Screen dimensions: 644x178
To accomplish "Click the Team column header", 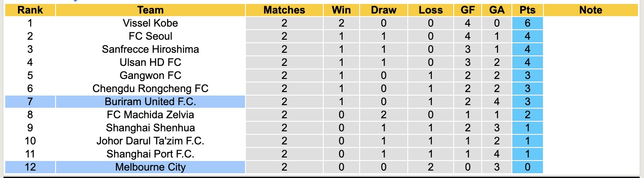I will point(150,10).
